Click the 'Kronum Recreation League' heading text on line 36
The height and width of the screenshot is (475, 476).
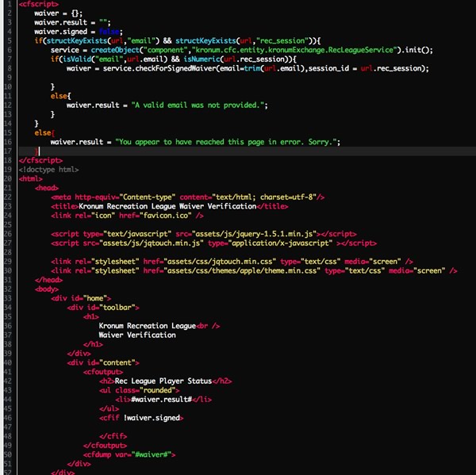tap(148, 326)
